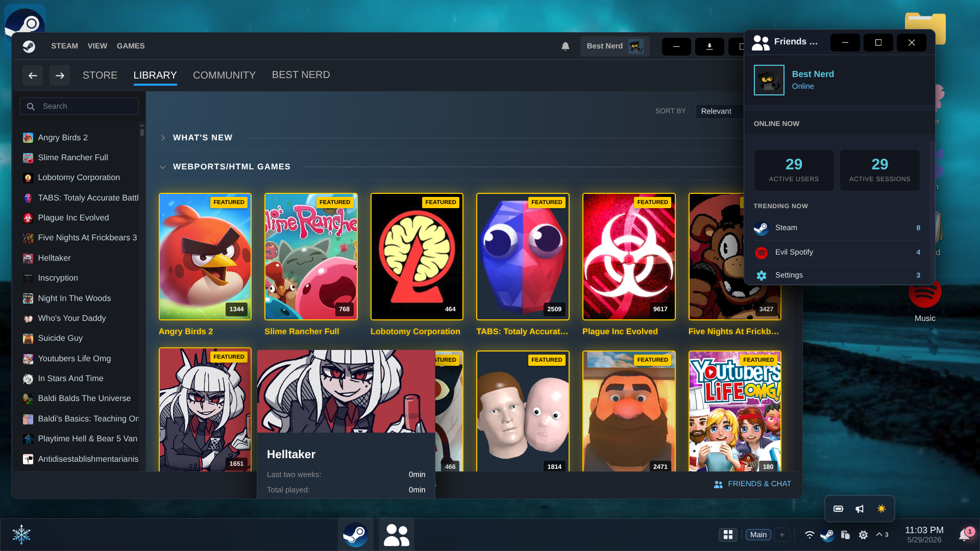This screenshot has height=551, width=980.
Task: Click the game list scrollbar
Action: coord(142,132)
